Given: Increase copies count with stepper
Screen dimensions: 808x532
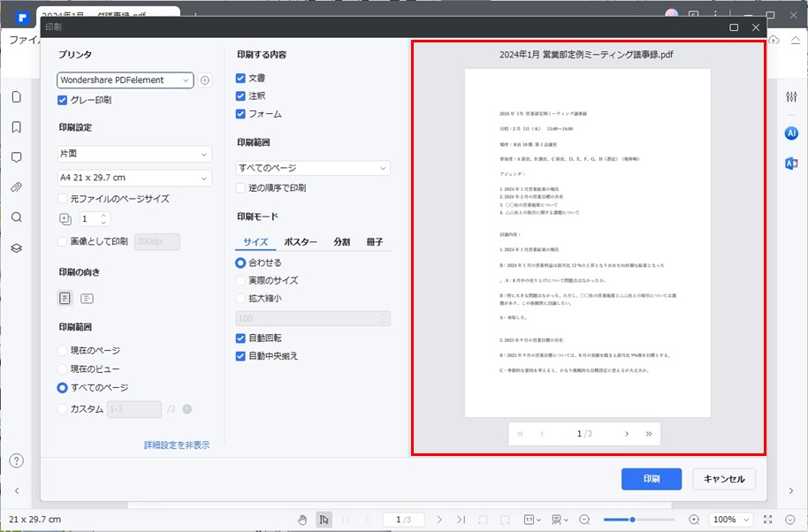Looking at the screenshot, I should (x=103, y=216).
